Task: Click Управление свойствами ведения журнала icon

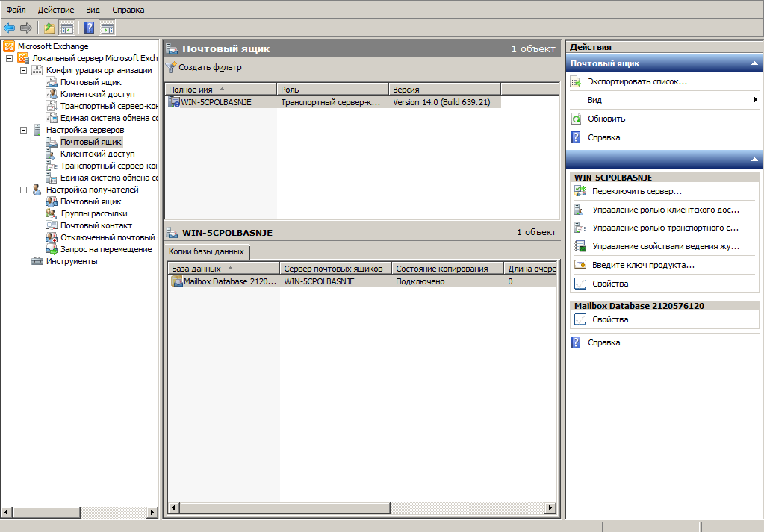Action: (x=580, y=246)
